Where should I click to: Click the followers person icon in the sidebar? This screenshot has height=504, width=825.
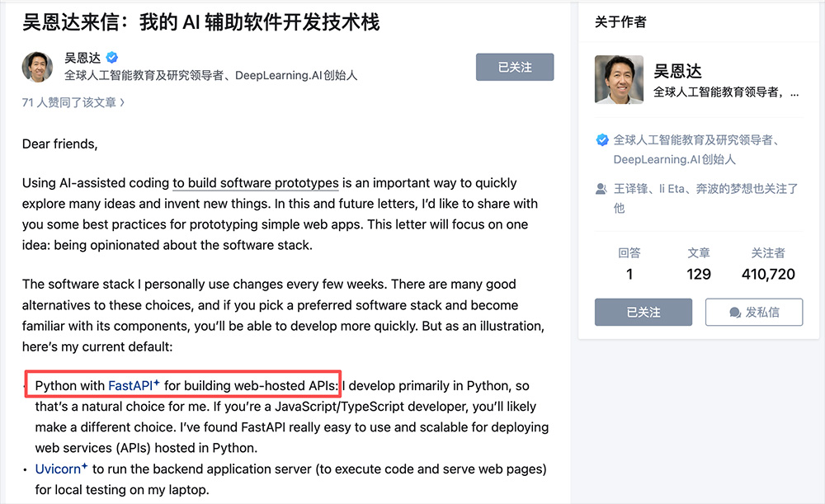[601, 188]
